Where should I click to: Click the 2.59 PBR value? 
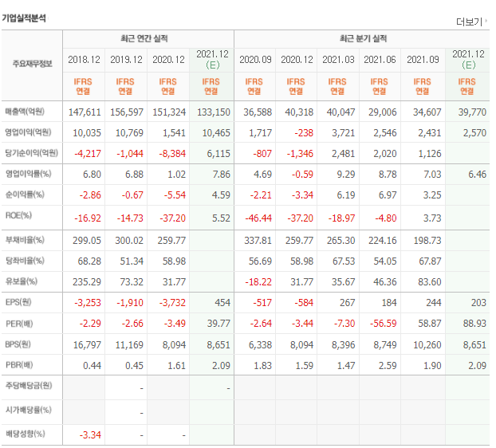(388, 366)
